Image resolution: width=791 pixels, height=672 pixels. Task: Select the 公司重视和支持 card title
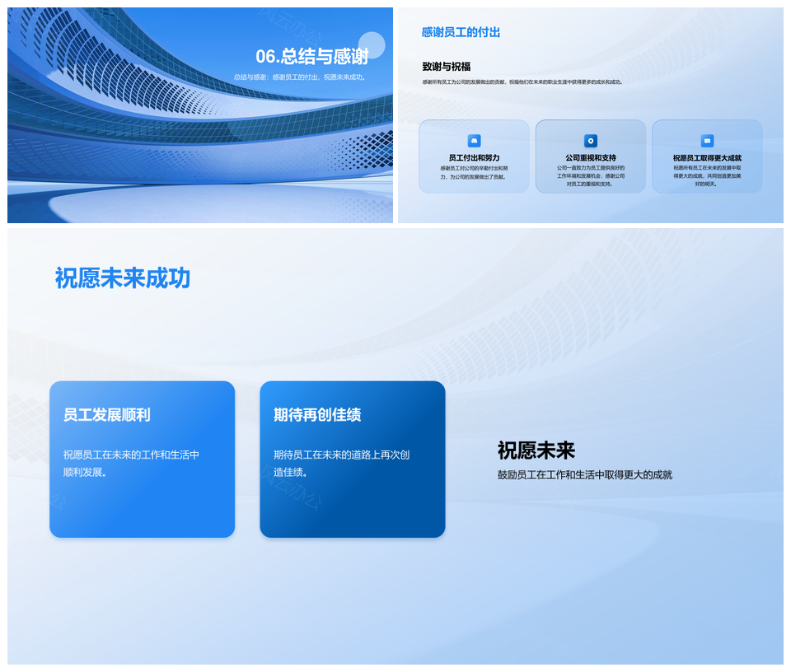click(590, 157)
